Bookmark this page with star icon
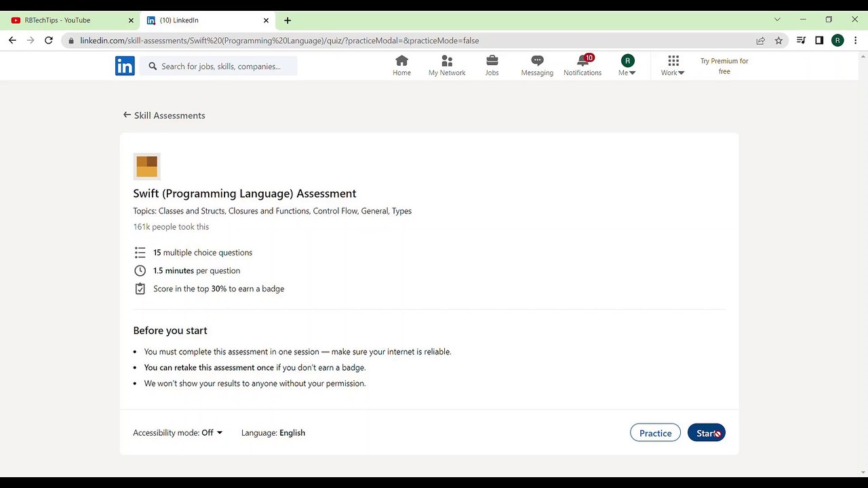This screenshot has height=488, width=868. coord(778,41)
